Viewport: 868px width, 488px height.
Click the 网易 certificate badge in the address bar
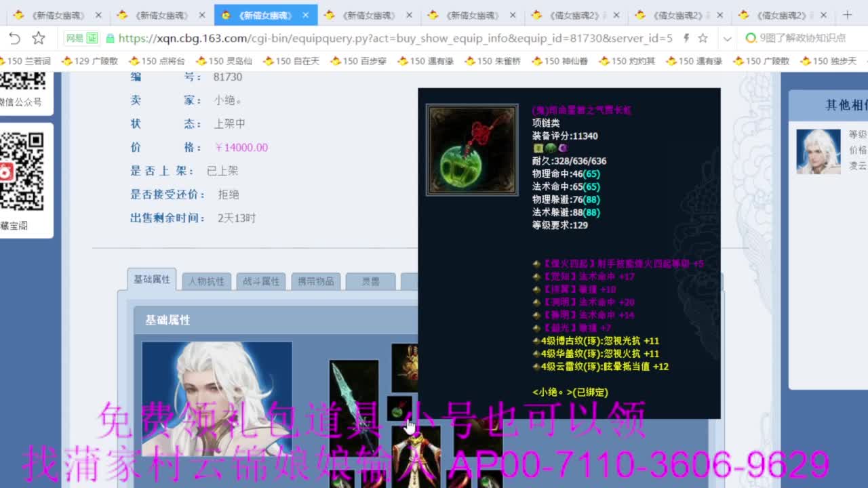82,39
